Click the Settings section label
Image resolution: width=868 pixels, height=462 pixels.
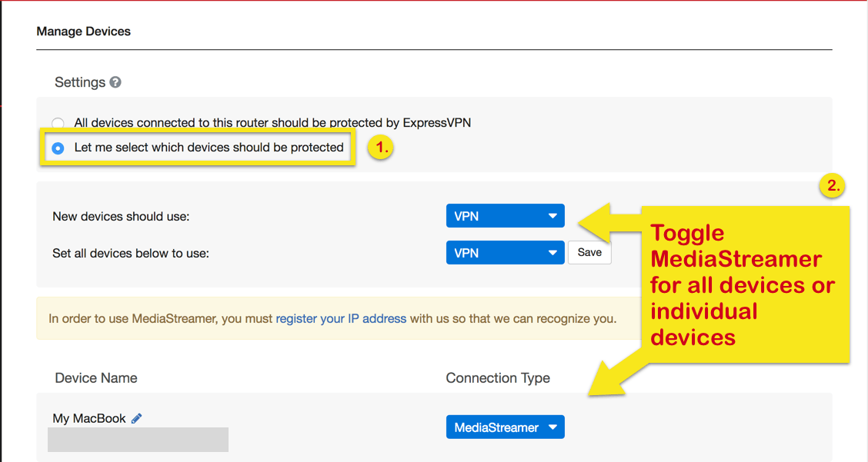[80, 82]
